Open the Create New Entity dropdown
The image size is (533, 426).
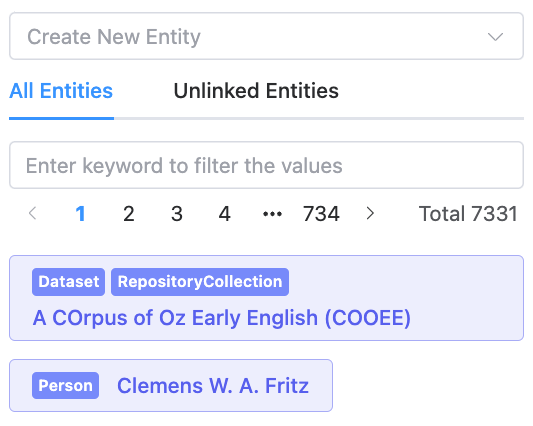tap(266, 36)
